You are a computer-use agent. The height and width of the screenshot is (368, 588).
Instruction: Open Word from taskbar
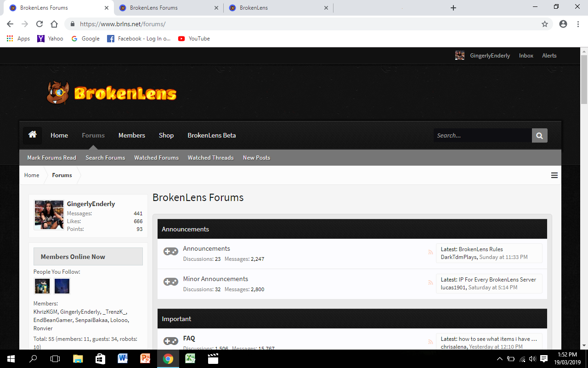pos(123,359)
